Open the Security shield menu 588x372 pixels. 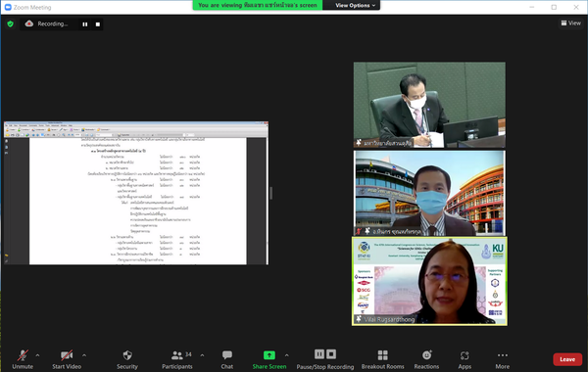click(x=127, y=359)
